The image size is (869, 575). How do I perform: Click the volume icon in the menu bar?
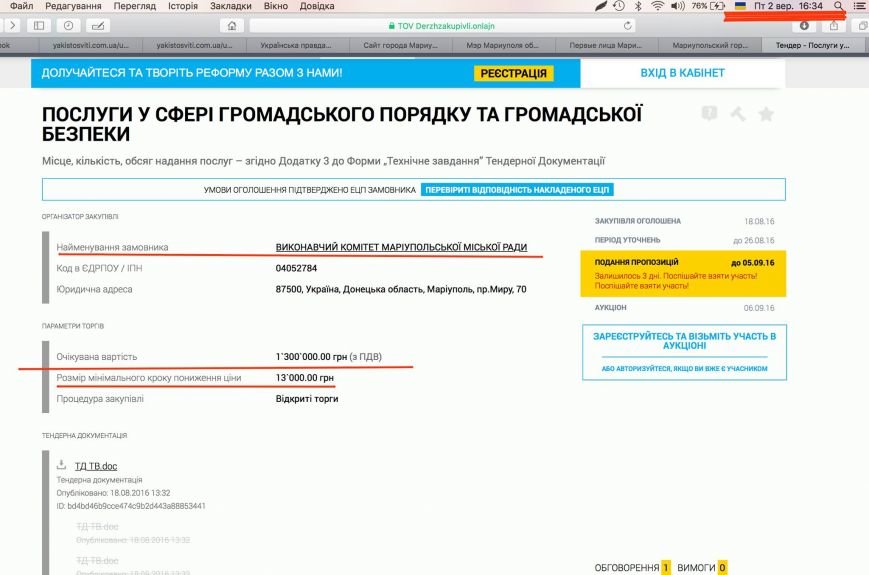tap(677, 6)
